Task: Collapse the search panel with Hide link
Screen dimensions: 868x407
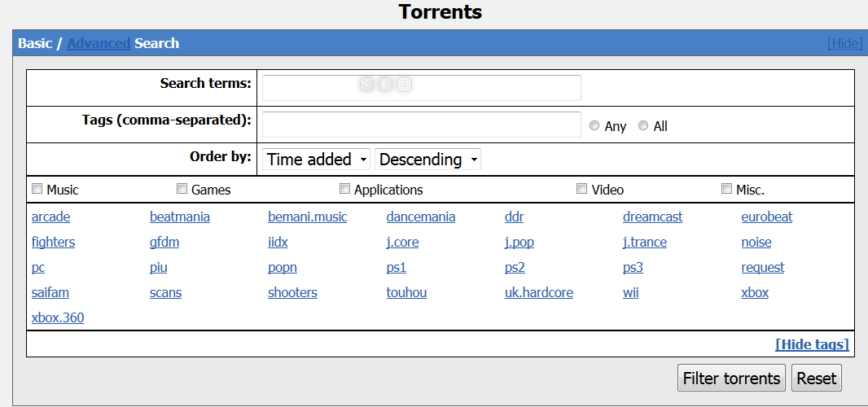Action: [844, 43]
